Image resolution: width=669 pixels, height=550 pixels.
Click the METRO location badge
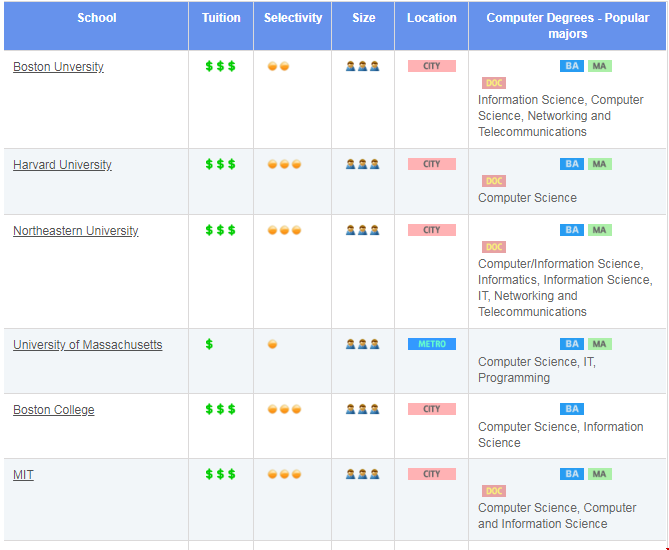[431, 344]
